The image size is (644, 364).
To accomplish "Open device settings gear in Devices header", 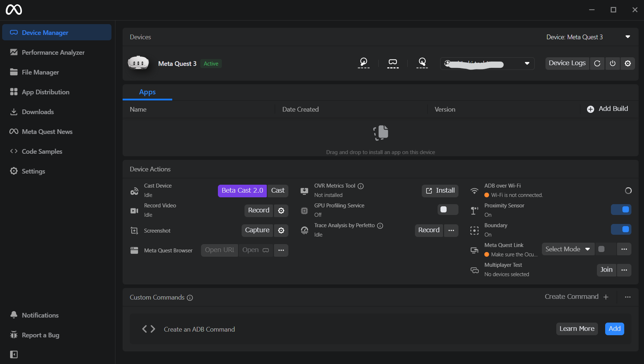I will [628, 63].
